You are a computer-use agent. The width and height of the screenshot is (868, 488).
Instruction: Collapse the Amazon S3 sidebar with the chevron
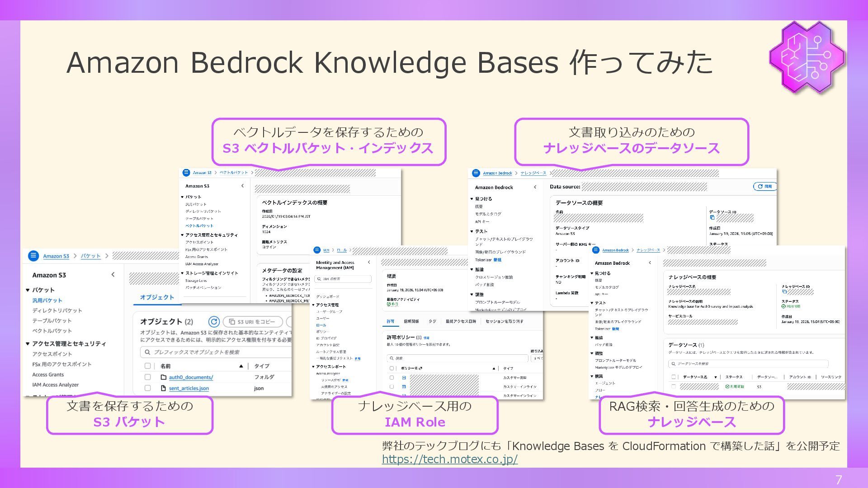coord(113,275)
